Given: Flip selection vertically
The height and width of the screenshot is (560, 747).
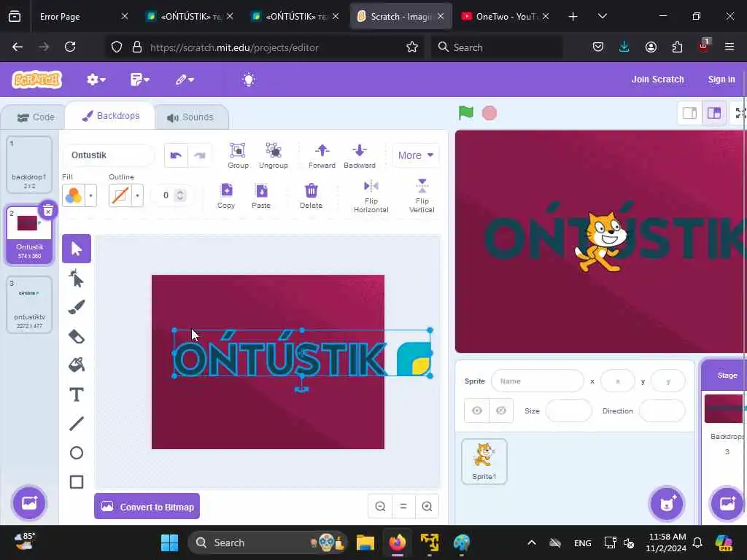Looking at the screenshot, I should tap(422, 195).
